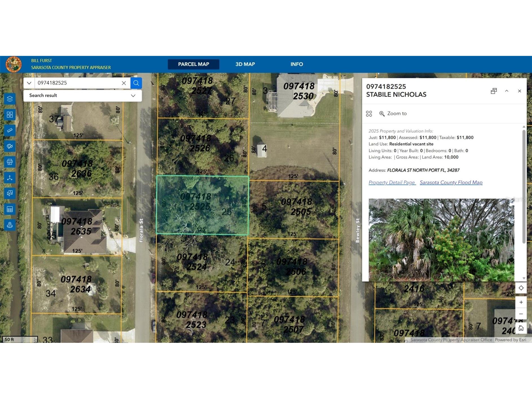
Task: Switch to the 3D MAP tab
Action: coord(245,64)
